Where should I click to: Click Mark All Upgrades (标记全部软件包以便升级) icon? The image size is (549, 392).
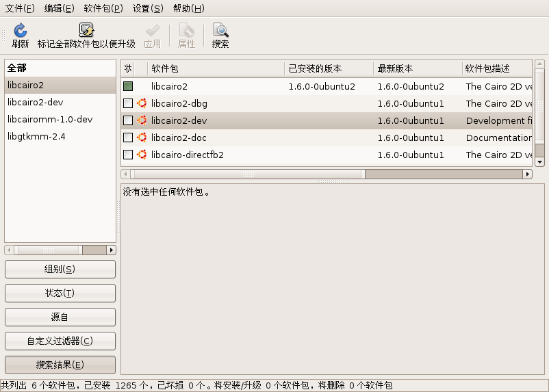click(86, 31)
